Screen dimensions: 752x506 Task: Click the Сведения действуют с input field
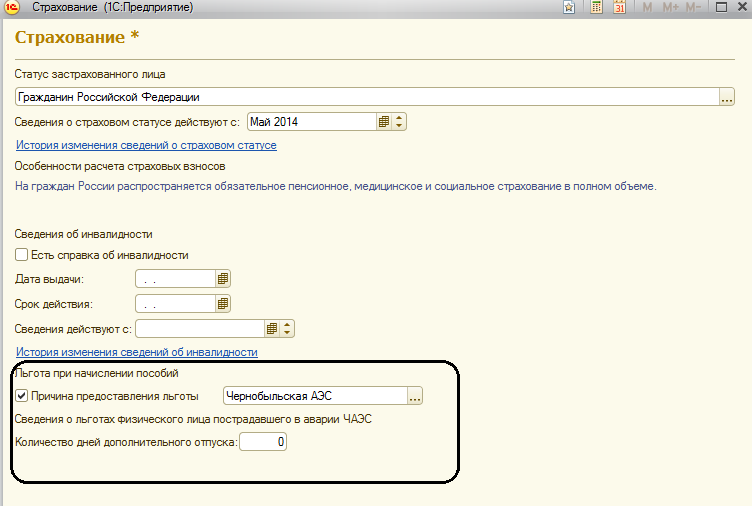(x=200, y=329)
